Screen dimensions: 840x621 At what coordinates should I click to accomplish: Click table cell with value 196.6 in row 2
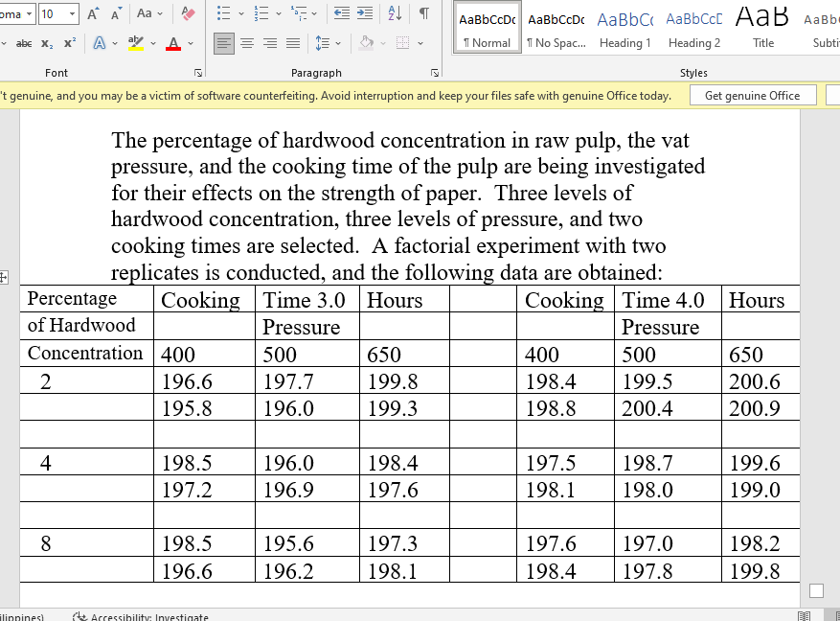click(x=204, y=380)
